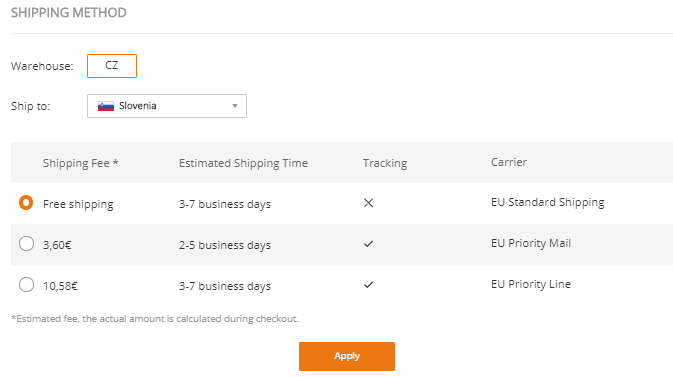Click the X tracking icon for EU Standard Shipping
Screen dimensions: 673x377
pos(368,203)
